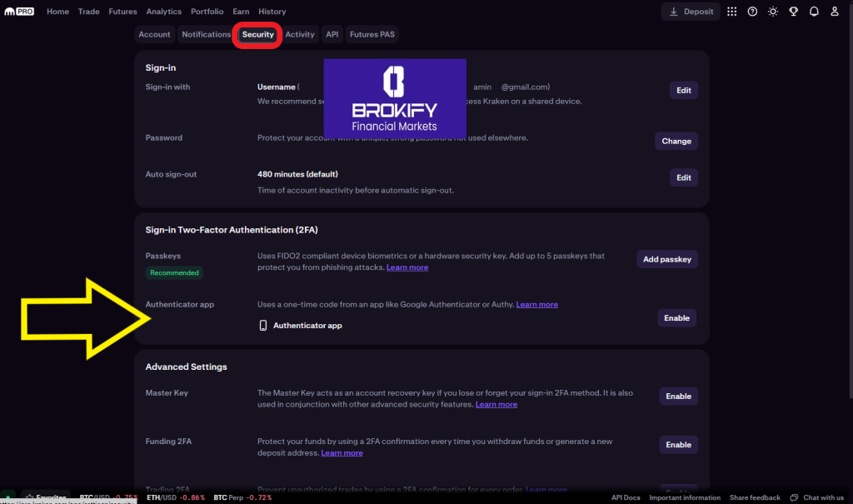Click the Deposit button
The height and width of the screenshot is (504, 853).
coord(691,12)
